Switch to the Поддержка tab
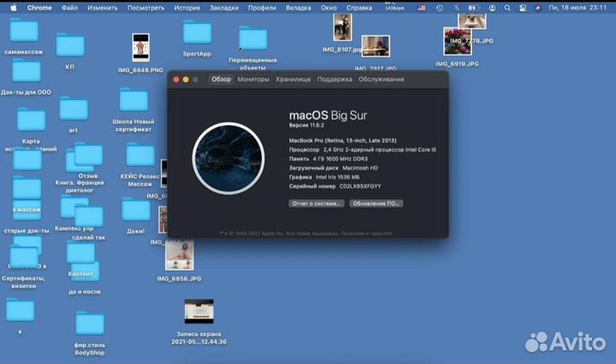616x364 pixels. [335, 79]
